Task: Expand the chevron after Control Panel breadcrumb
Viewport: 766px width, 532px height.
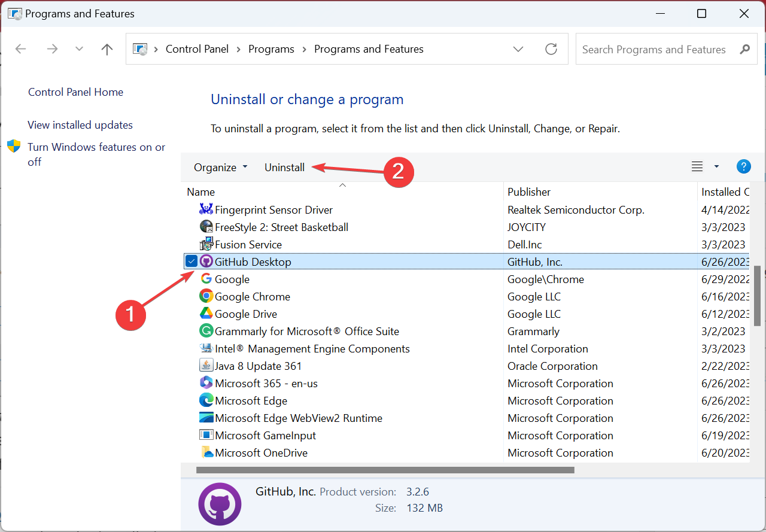Action: point(239,49)
